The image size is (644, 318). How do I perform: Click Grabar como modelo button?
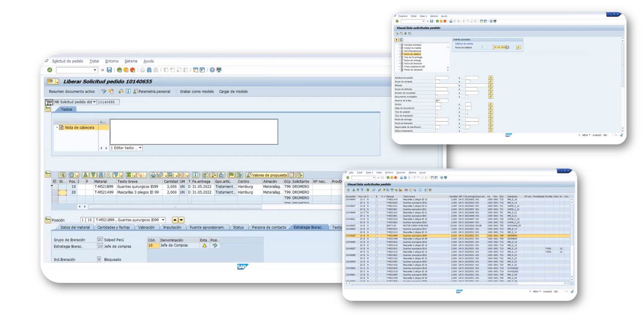197,91
